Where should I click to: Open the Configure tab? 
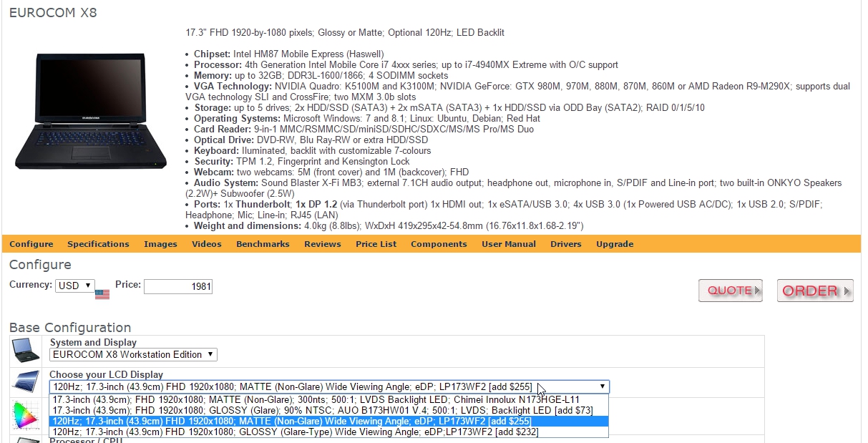point(31,244)
